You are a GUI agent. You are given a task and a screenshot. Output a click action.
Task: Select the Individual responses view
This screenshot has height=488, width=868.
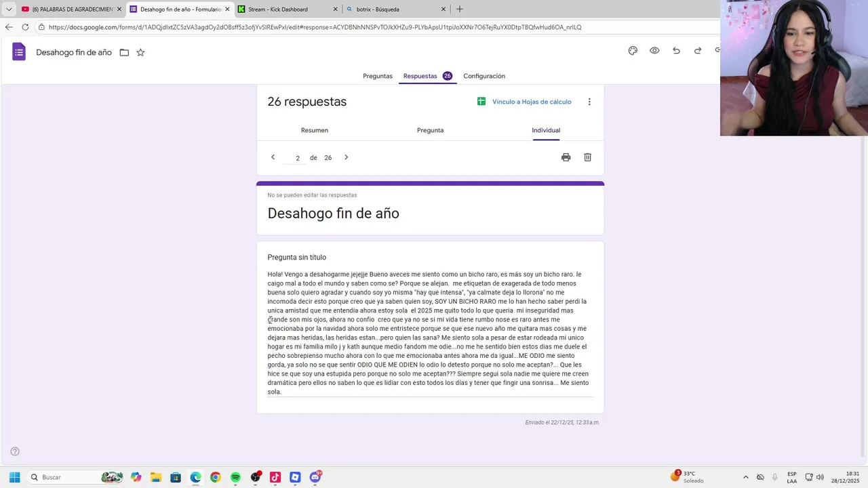[x=546, y=130]
